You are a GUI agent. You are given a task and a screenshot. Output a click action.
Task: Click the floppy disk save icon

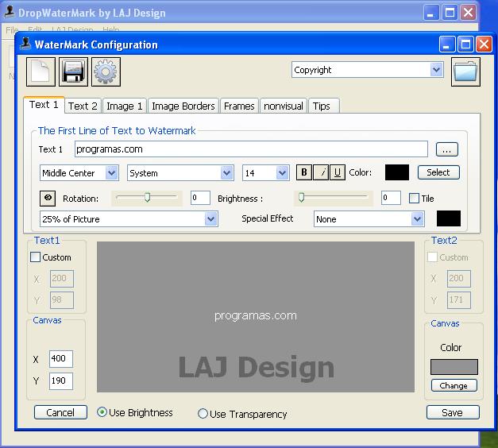[73, 71]
